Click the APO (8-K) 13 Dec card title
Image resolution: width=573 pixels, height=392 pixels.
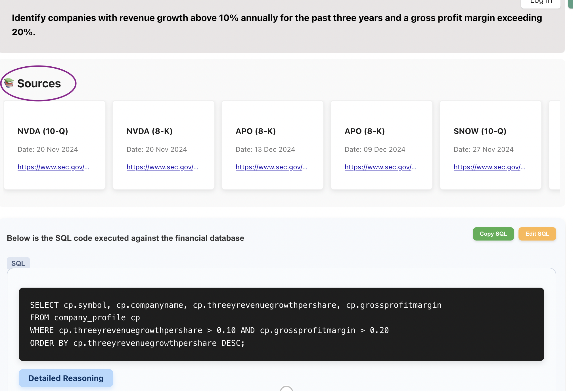(x=256, y=131)
